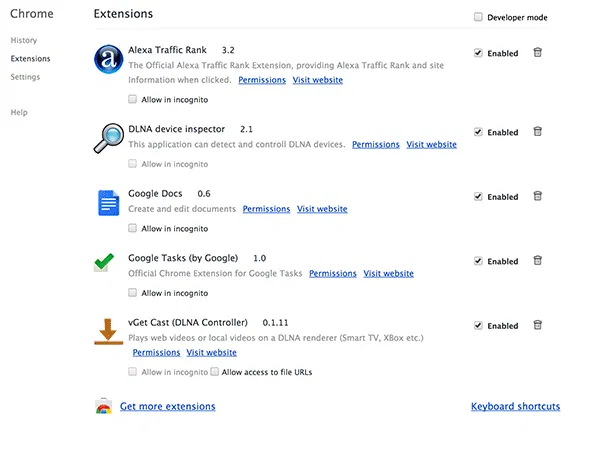This screenshot has height=454, width=600.
Task: Visit website for vGet Cast extension
Action: point(211,353)
